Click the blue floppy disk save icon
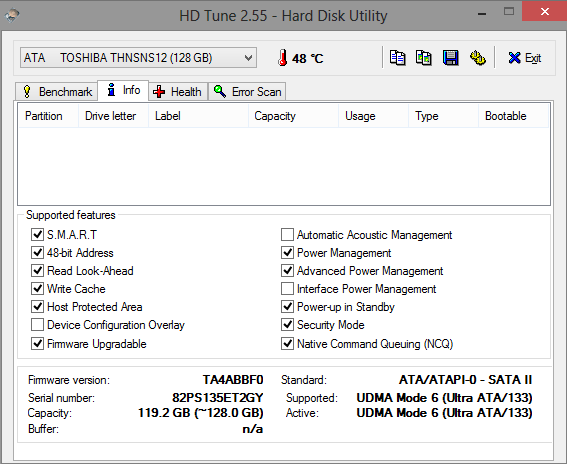567x464 pixels. tap(451, 58)
